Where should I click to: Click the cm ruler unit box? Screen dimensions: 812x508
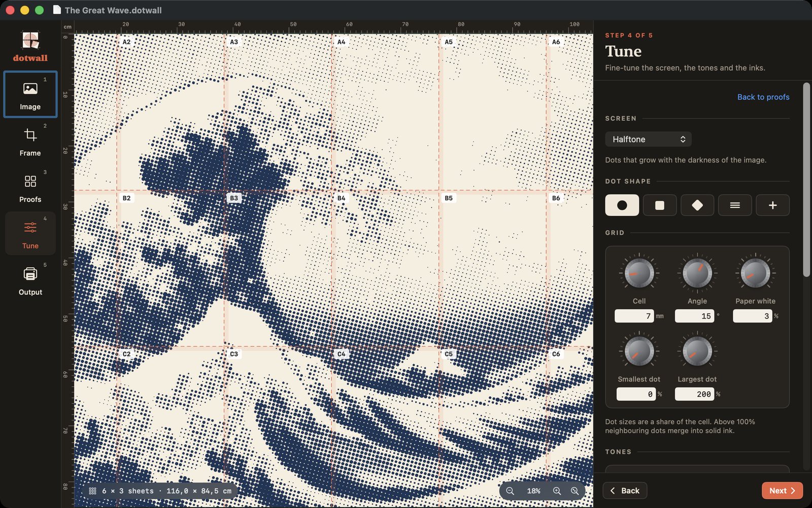click(x=67, y=27)
